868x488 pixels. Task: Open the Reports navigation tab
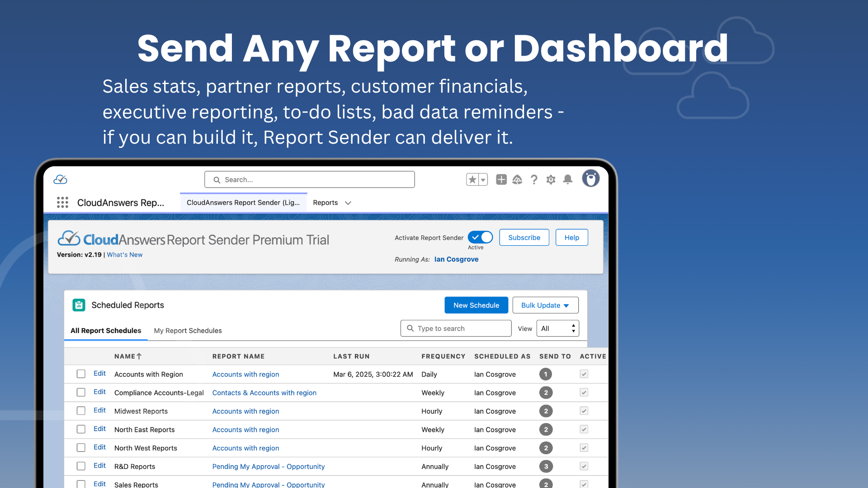point(325,202)
